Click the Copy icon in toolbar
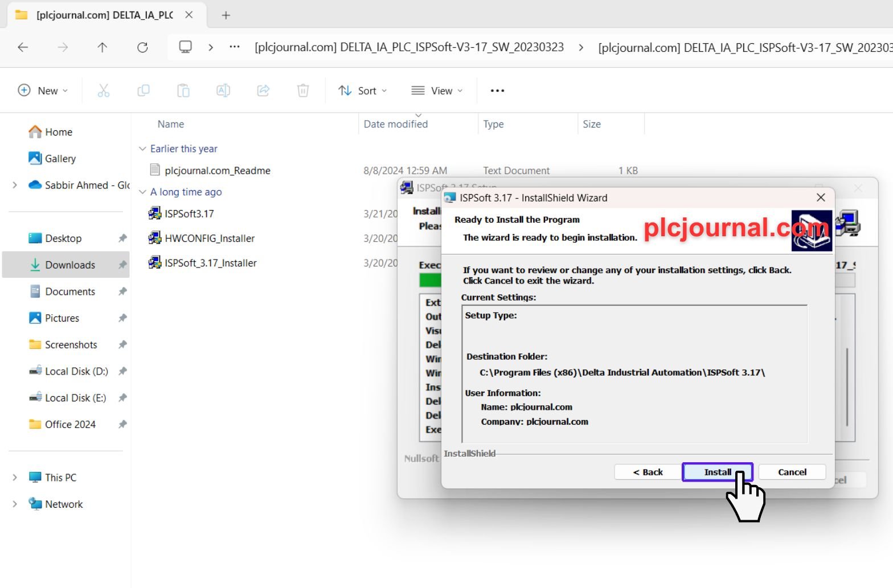The height and width of the screenshot is (588, 893). (x=144, y=91)
